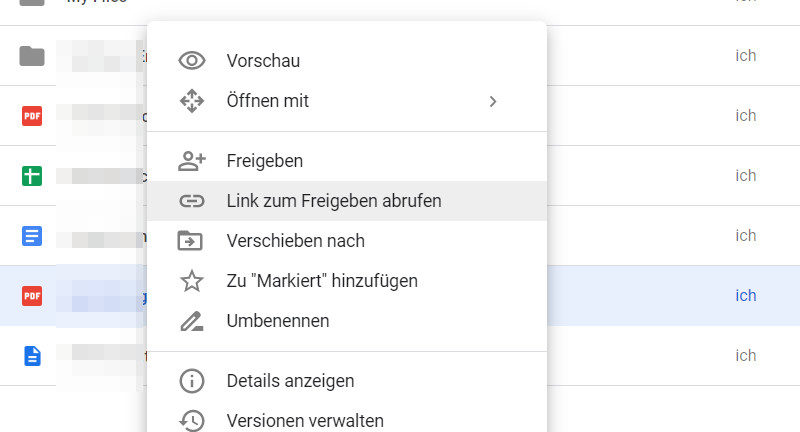Screen dimensions: 800x432
Task: Open the gray folder icon in file list
Action: pos(32,56)
